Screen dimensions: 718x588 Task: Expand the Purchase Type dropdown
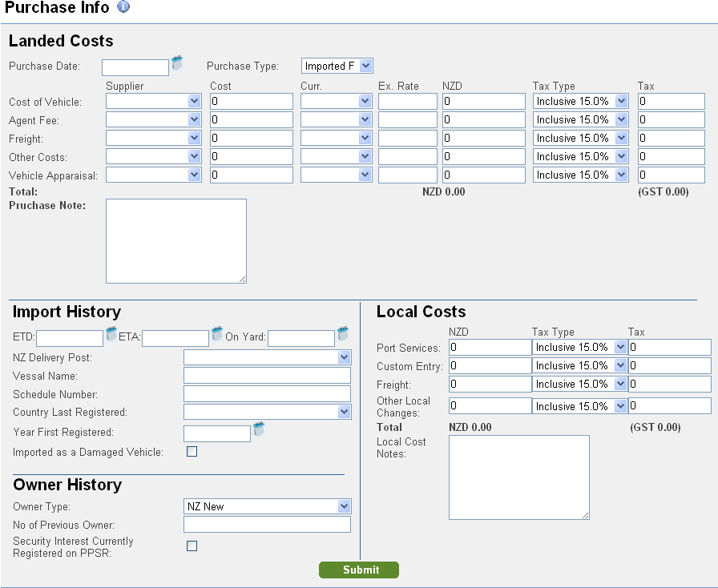(337, 66)
